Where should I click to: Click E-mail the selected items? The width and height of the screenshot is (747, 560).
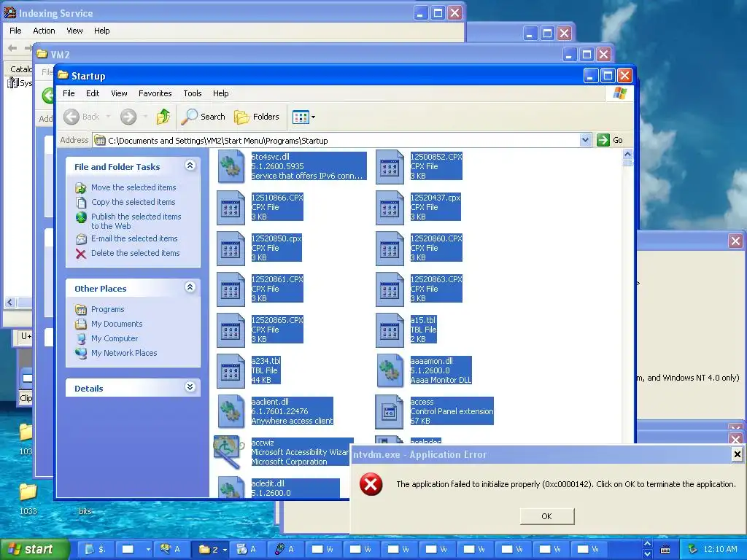pos(134,238)
